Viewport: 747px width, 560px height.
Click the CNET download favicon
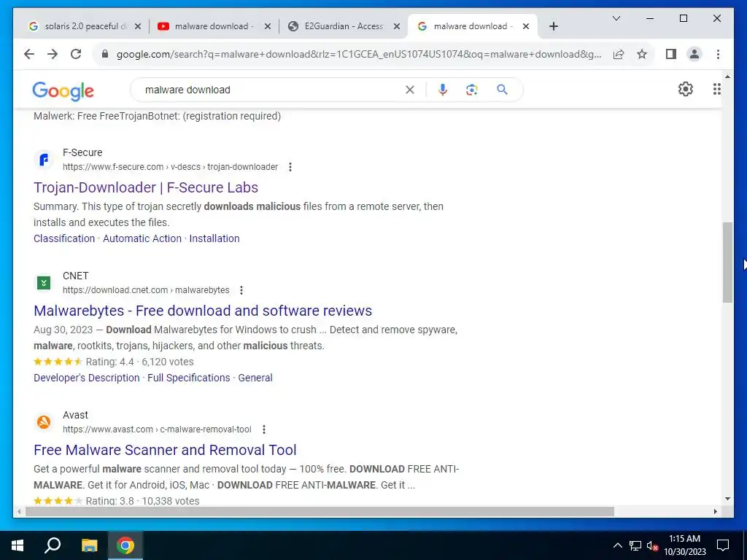pyautogui.click(x=44, y=283)
